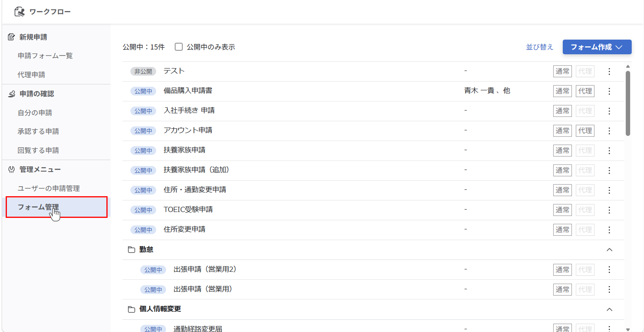The height and width of the screenshot is (332, 644).
Task: Click the form list scrollbar thumb
Action: point(628,103)
